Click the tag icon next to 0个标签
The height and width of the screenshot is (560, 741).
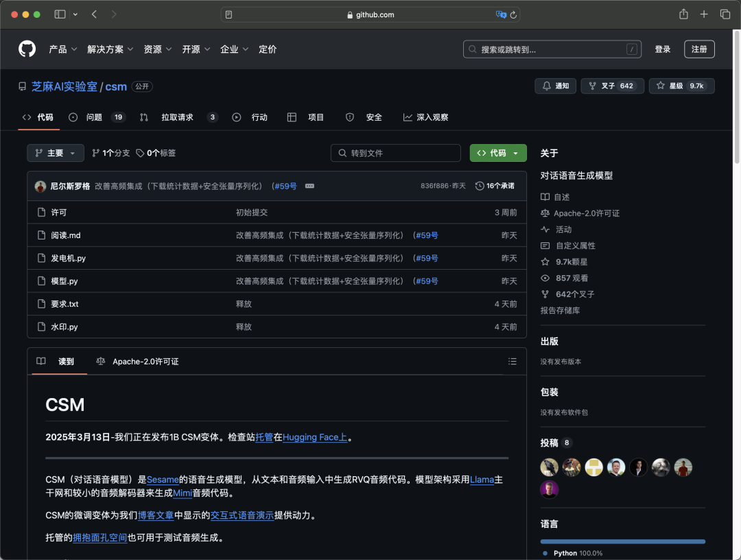tap(140, 153)
